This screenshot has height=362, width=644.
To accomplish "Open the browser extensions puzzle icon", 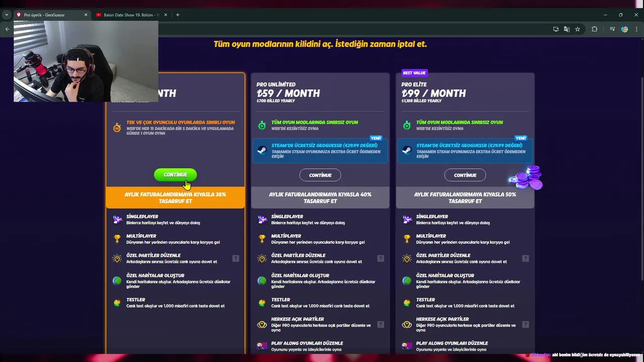I will point(594,29).
